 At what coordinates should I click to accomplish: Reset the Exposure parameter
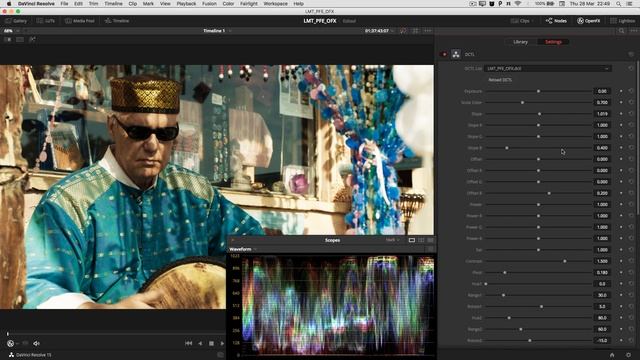click(x=631, y=91)
